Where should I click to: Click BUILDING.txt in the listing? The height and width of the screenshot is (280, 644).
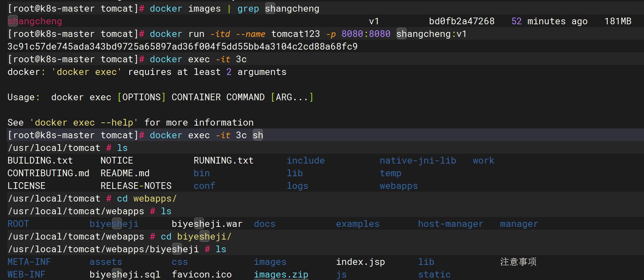tap(40, 161)
